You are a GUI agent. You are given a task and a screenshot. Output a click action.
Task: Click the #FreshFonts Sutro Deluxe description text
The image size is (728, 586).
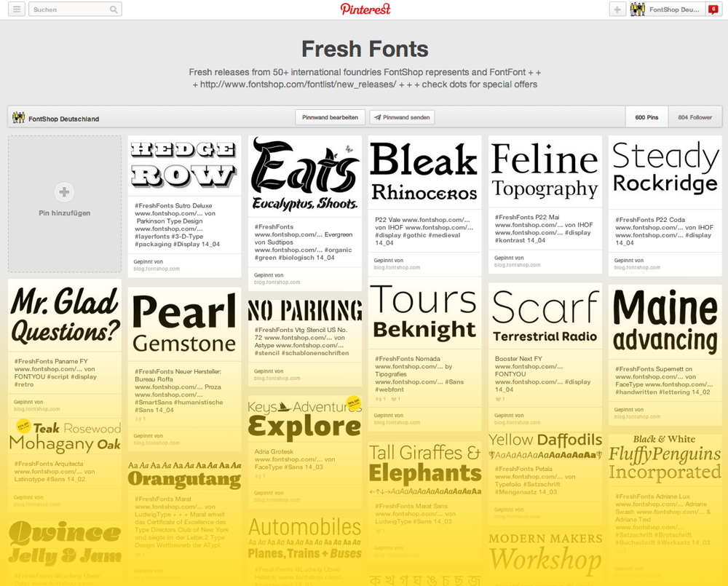tap(178, 225)
